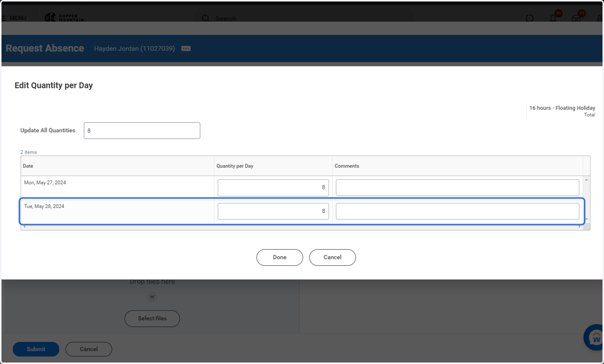This screenshot has width=604, height=364.
Task: Click the 16 hours - Floating Holiday total
Action: (562, 108)
